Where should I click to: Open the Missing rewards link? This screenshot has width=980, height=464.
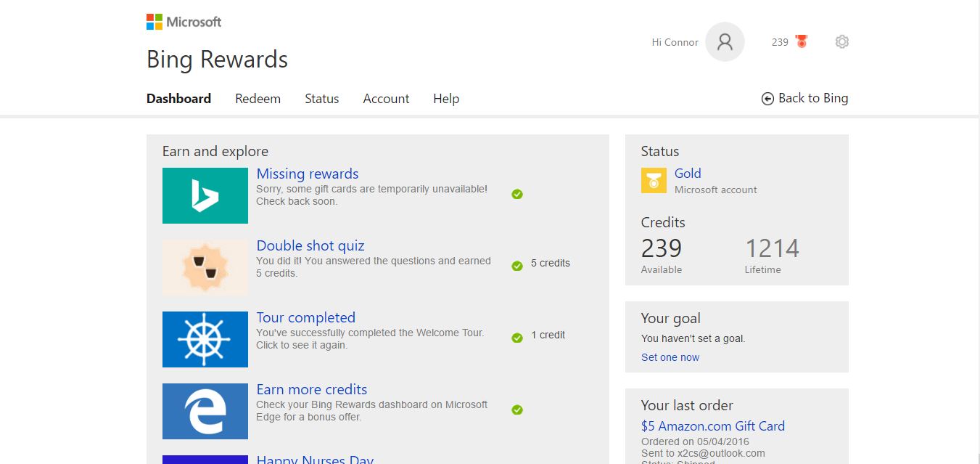pyautogui.click(x=307, y=174)
